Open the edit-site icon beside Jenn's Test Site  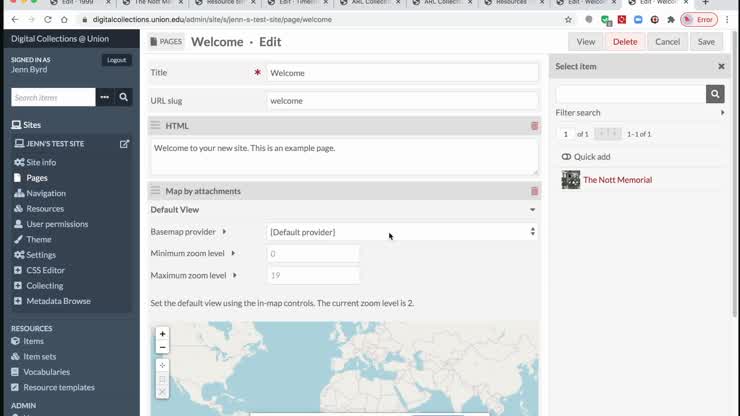pos(125,144)
